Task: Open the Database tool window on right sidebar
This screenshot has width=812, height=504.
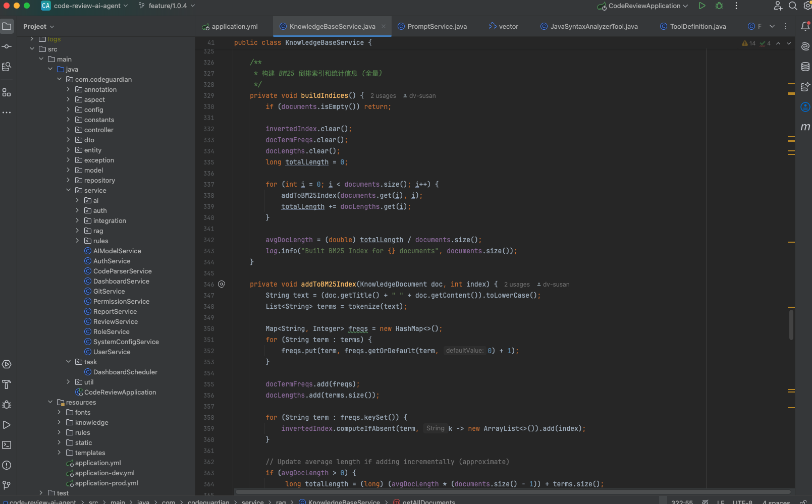Action: [805, 67]
